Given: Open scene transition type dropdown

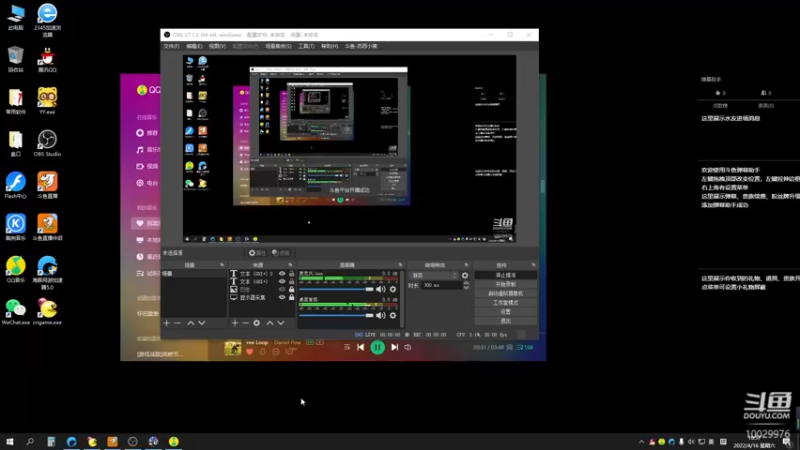Looking at the screenshot, I should [434, 276].
